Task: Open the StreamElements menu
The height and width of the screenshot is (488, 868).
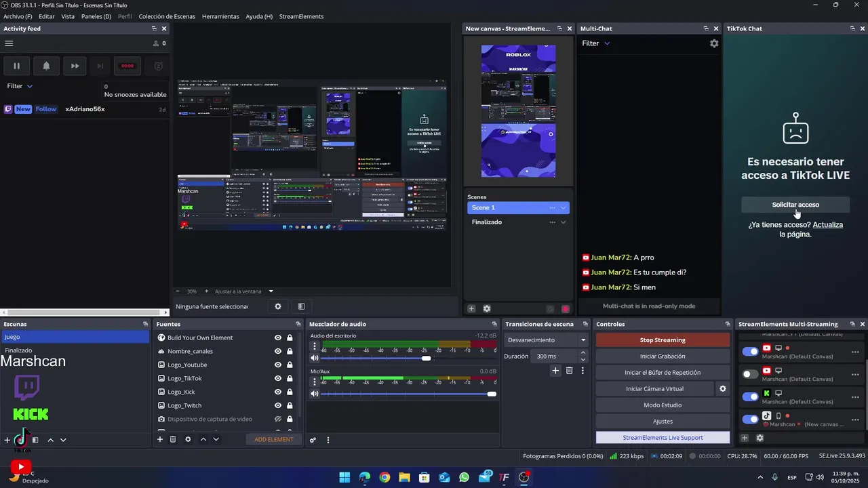Action: 301,16
